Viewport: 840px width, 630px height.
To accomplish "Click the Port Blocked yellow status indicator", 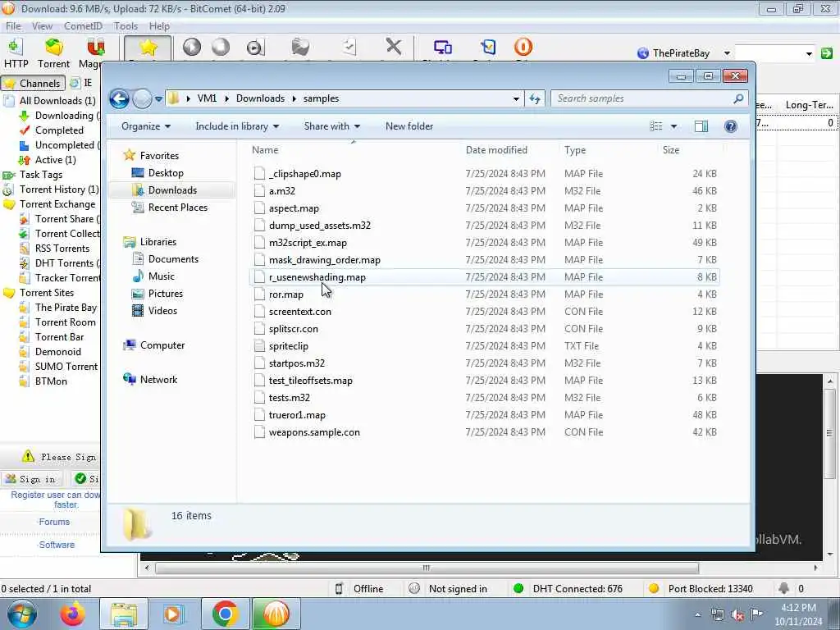I will 653,588.
